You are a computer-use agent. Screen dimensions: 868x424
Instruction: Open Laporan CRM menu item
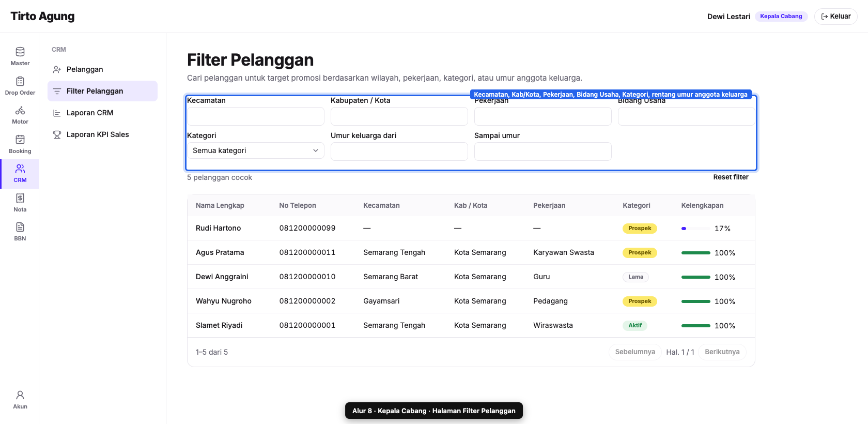[102, 113]
